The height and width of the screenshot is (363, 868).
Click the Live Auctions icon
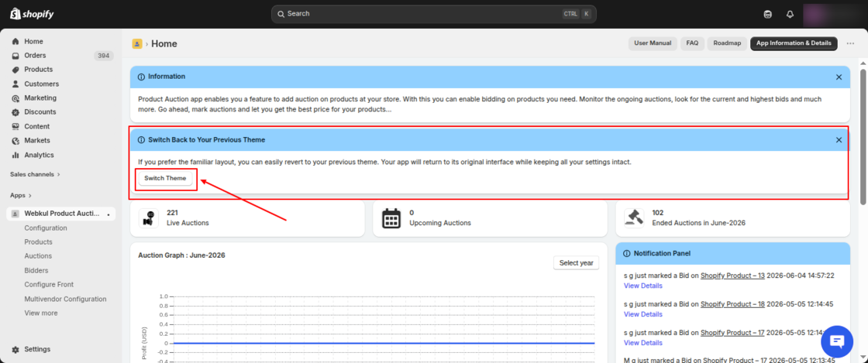pos(148,218)
